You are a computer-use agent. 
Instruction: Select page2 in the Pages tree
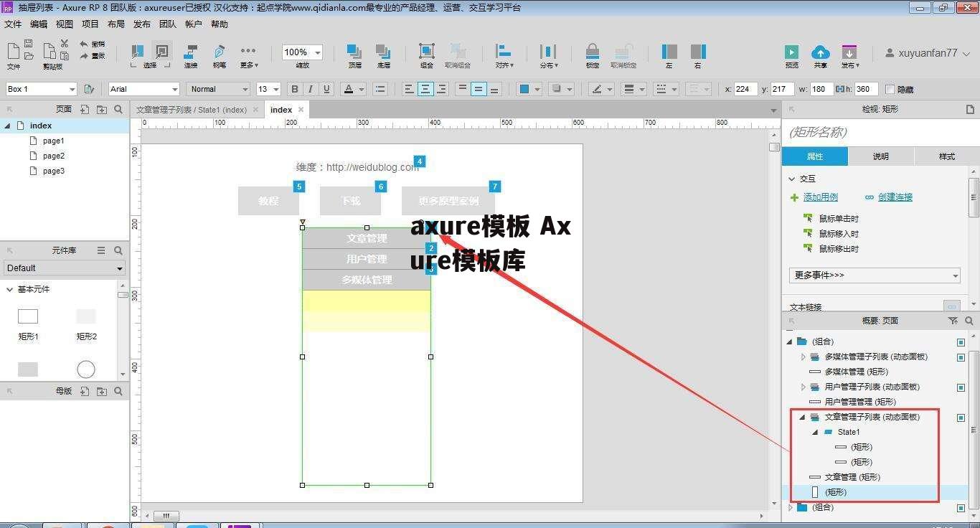tap(54, 156)
